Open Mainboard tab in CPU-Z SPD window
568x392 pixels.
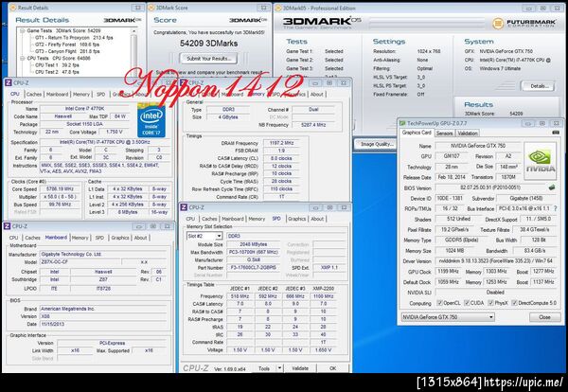click(x=233, y=219)
